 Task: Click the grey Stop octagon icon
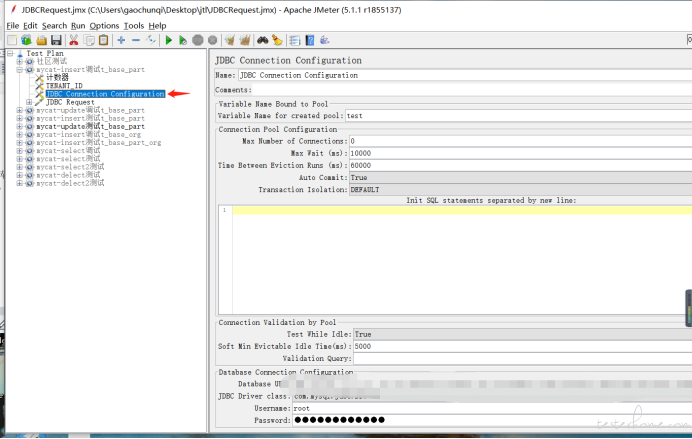198,40
